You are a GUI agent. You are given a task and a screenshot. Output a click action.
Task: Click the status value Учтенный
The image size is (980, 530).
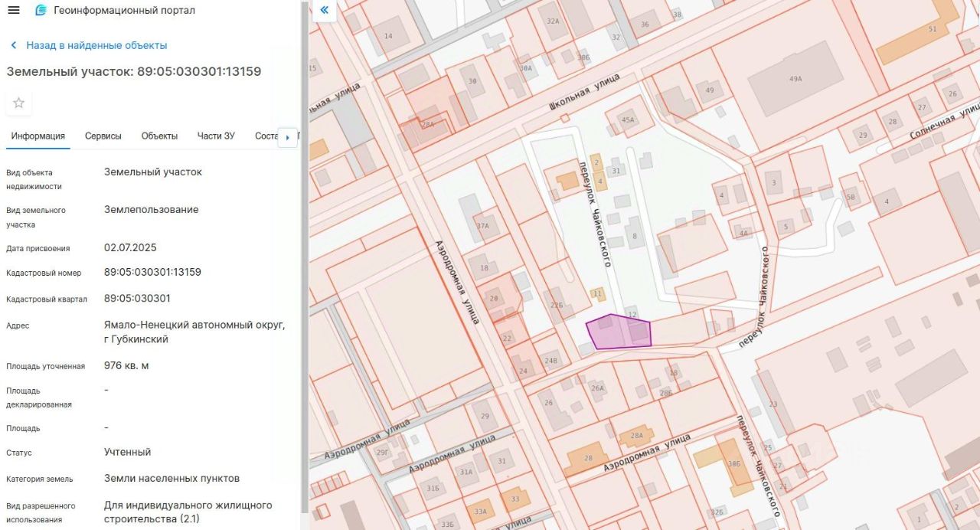(x=127, y=452)
